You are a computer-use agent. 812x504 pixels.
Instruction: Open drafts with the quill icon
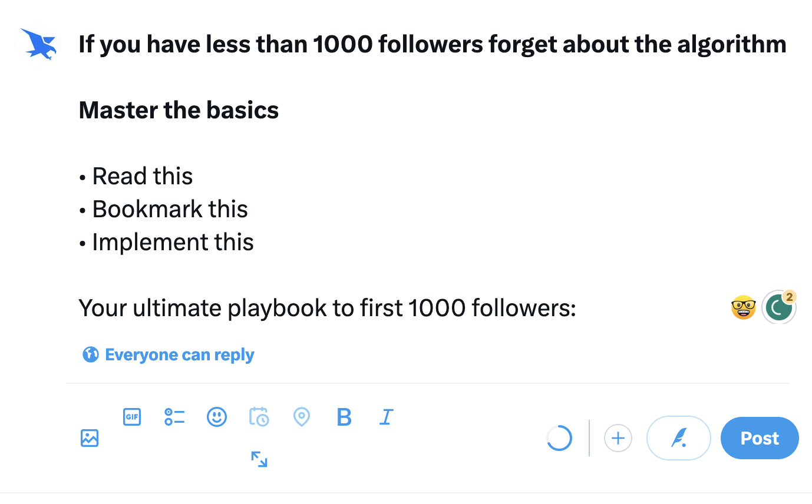pos(678,438)
